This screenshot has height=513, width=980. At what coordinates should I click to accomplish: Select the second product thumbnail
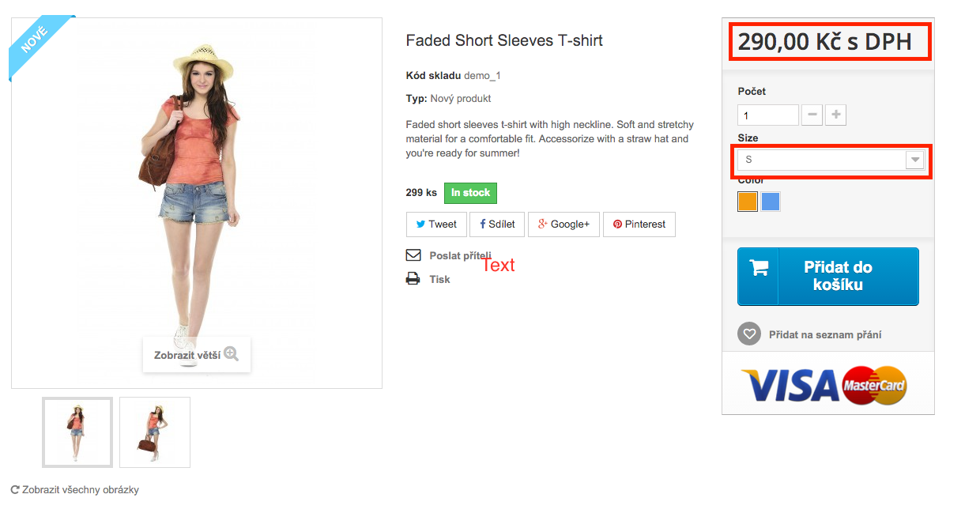[155, 432]
